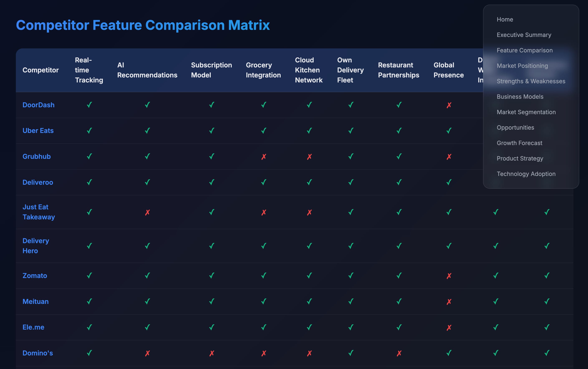Click Zomato AI Recommendations checkmark

point(147,276)
